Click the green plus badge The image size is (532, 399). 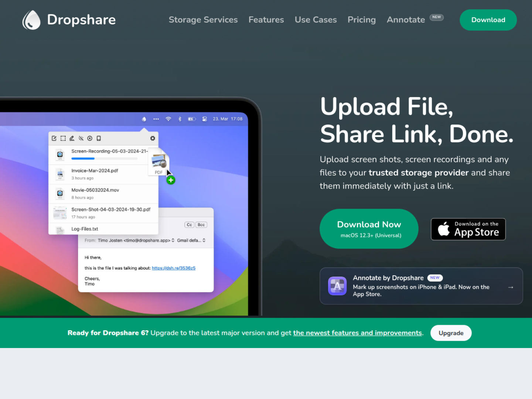coord(171,180)
